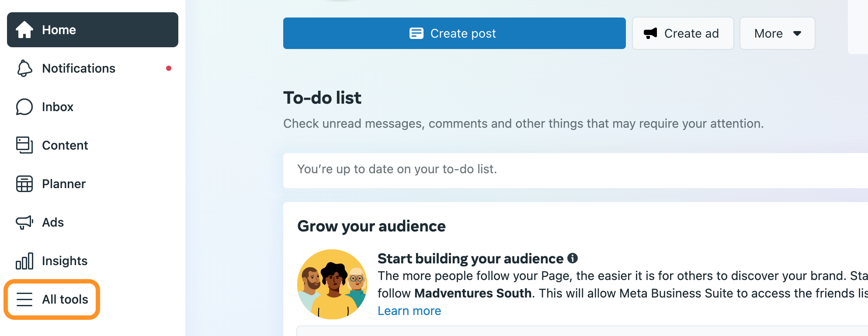Open the Insights bar chart icon
The height and width of the screenshot is (336, 868).
pos(24,261)
